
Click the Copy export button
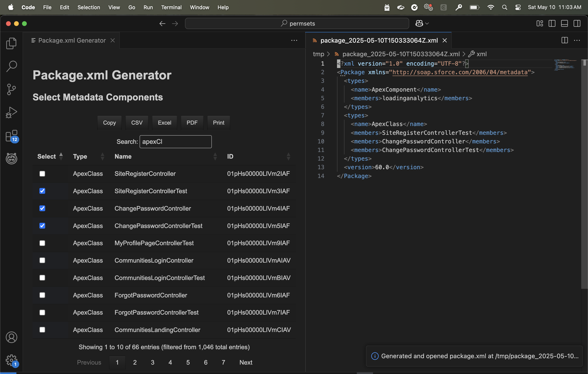(109, 123)
